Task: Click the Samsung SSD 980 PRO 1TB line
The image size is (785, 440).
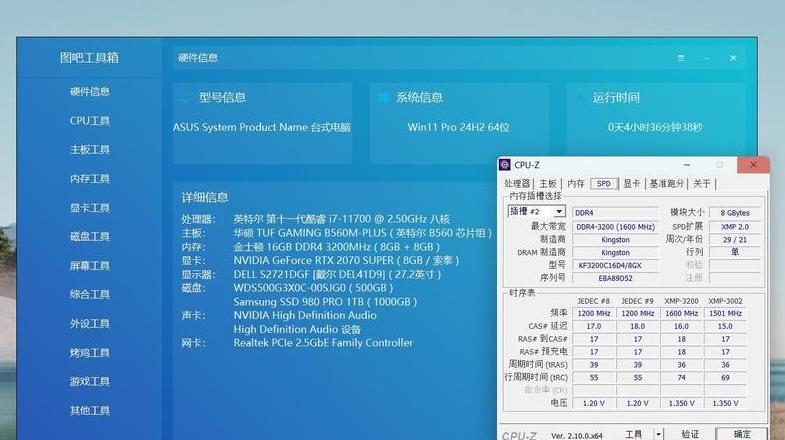Action: click(325, 302)
